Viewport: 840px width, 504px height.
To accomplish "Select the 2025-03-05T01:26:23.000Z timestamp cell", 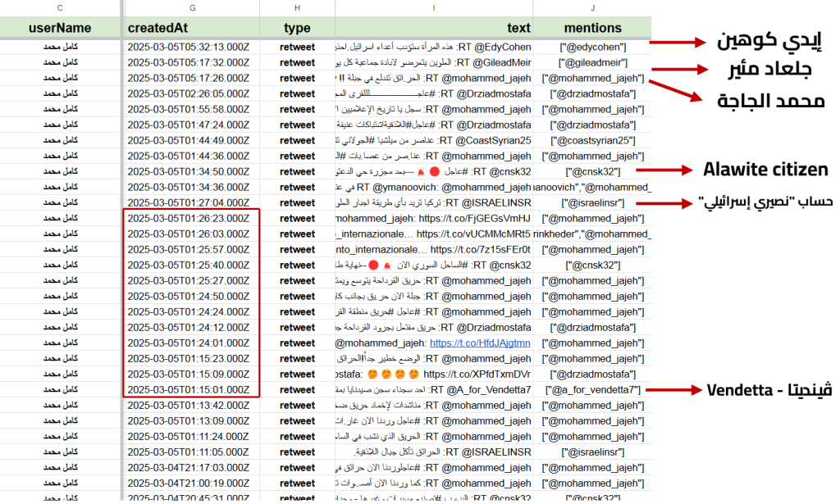I will coord(188,219).
